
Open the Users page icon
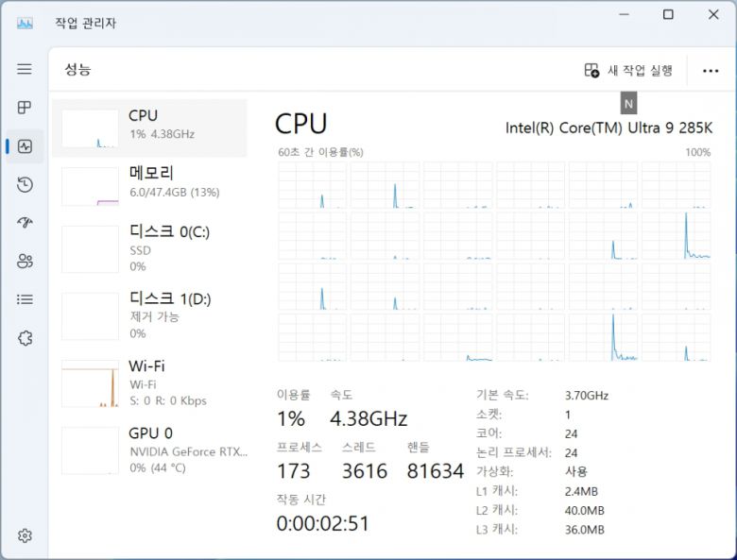[x=25, y=261]
